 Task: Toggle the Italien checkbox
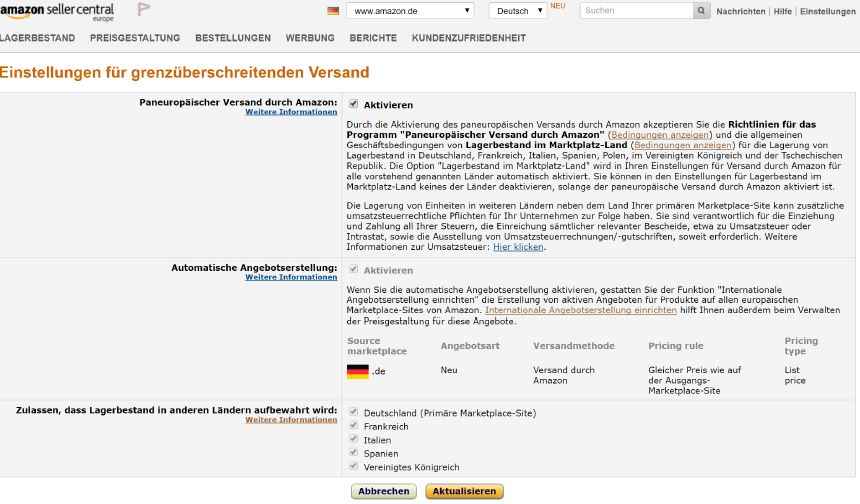tap(354, 439)
